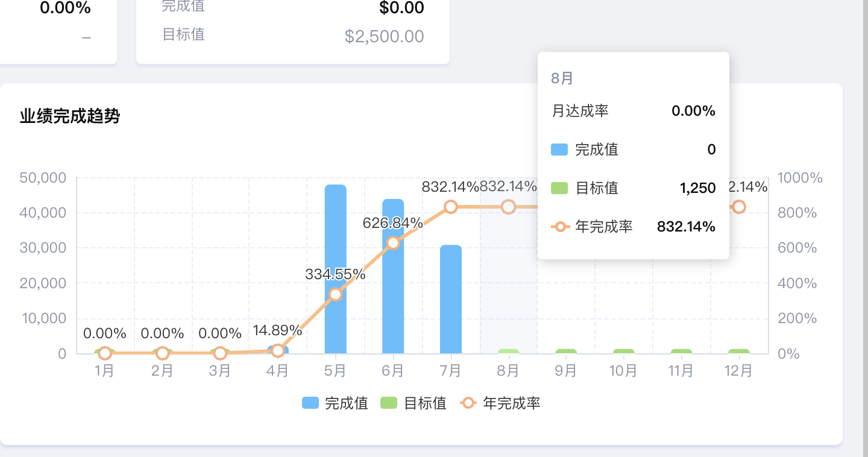The image size is (868, 457).
Task: Click the 10月 x-axis label
Action: (624, 371)
